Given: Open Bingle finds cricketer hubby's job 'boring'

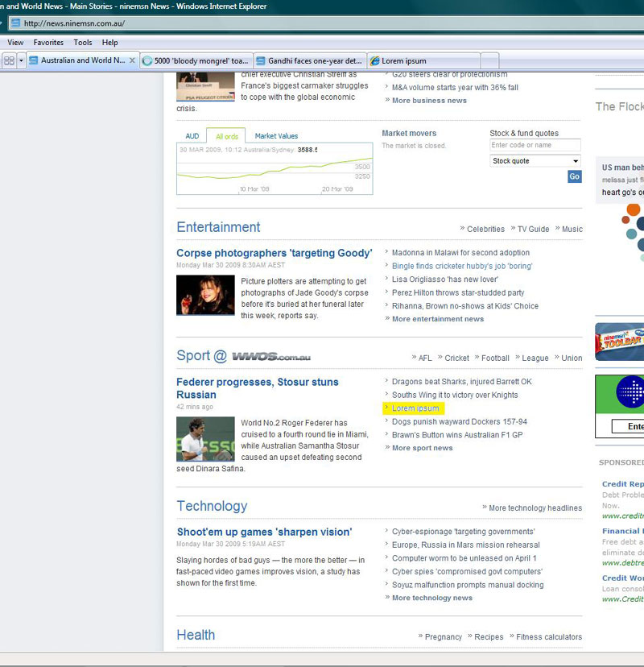Looking at the screenshot, I should pyautogui.click(x=462, y=266).
